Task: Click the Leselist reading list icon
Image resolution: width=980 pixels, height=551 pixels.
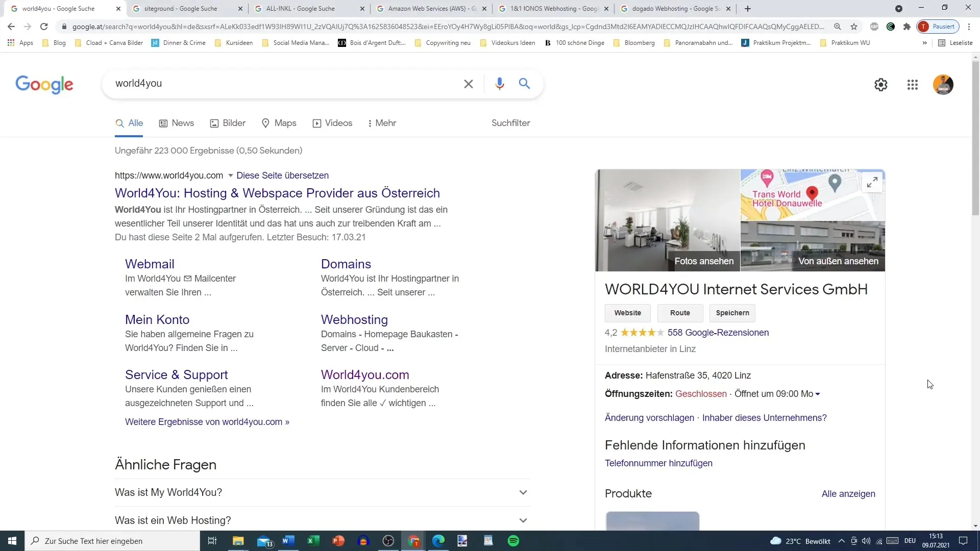Action: point(942,42)
